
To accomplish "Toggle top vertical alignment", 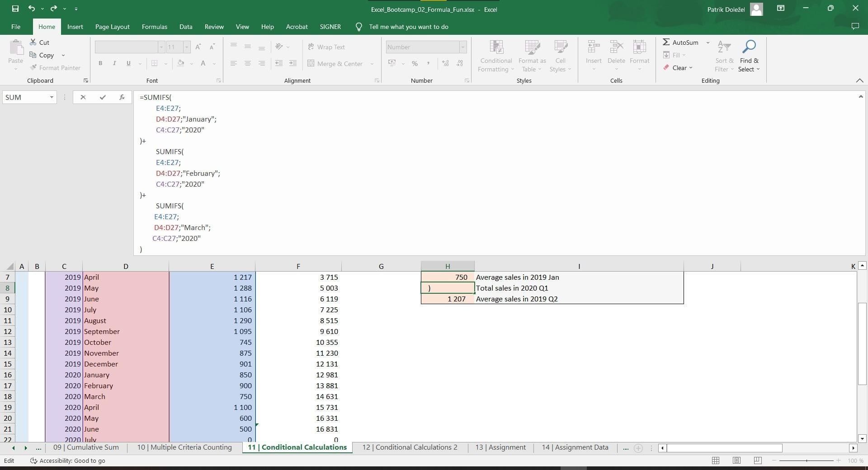I will point(234,46).
